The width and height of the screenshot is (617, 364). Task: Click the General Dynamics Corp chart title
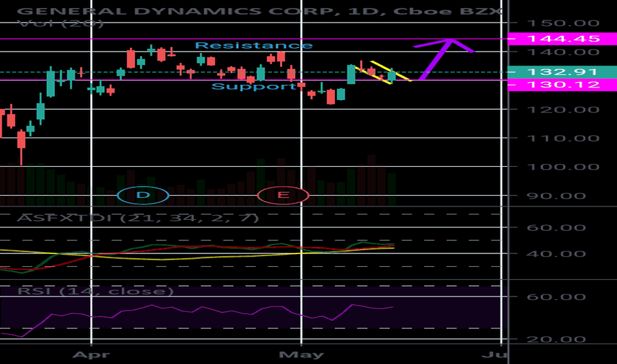260,11
